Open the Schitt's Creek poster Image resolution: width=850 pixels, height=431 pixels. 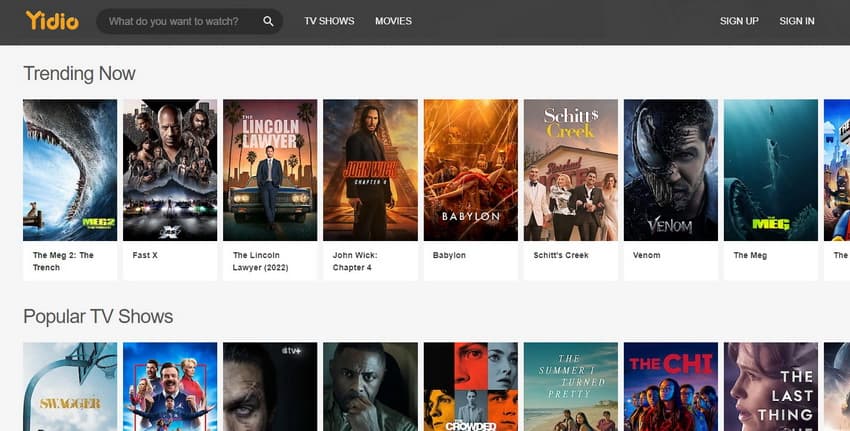[x=571, y=170]
